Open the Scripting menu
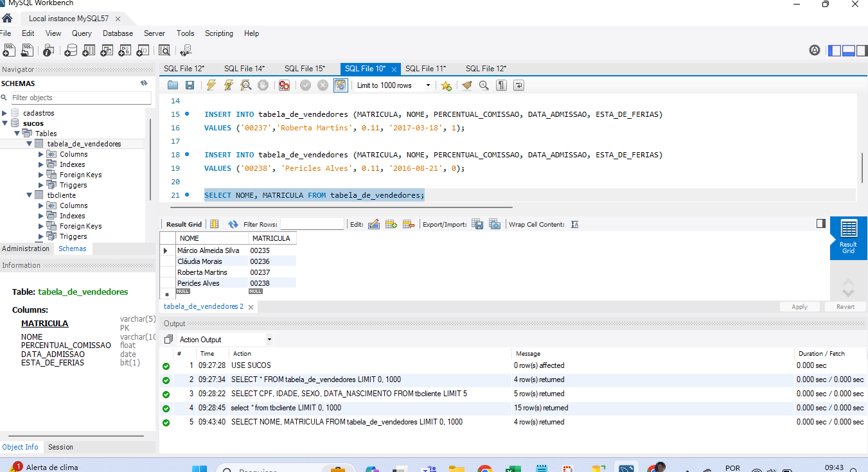Image resolution: width=868 pixels, height=472 pixels. [219, 33]
